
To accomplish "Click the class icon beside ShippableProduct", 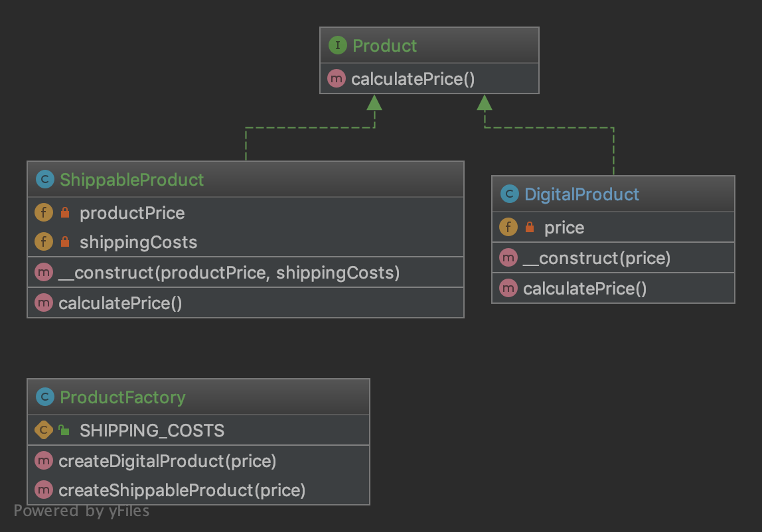I will pyautogui.click(x=44, y=179).
